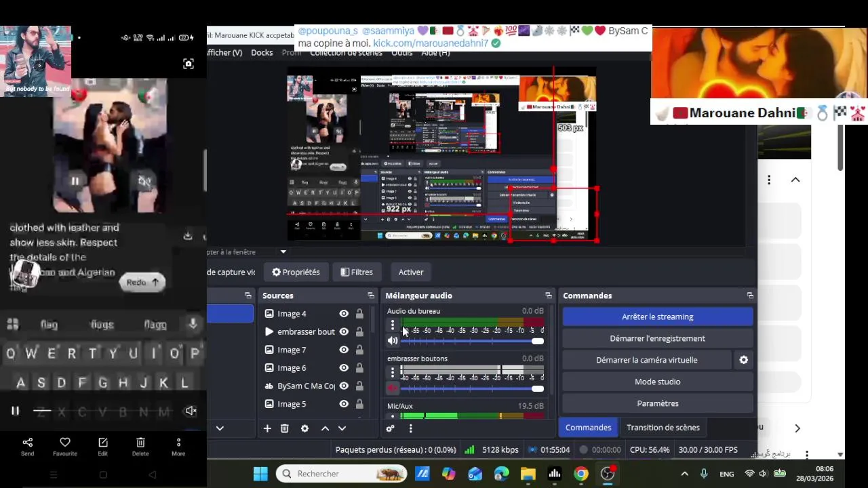Open virtual camera settings gear
The image size is (868, 488).
pyautogui.click(x=744, y=360)
